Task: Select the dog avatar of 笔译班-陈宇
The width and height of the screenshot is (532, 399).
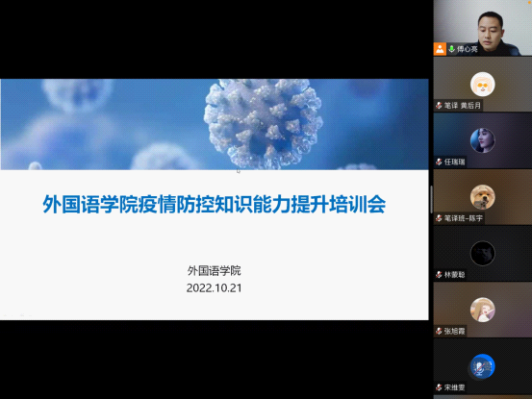Action: (483, 197)
